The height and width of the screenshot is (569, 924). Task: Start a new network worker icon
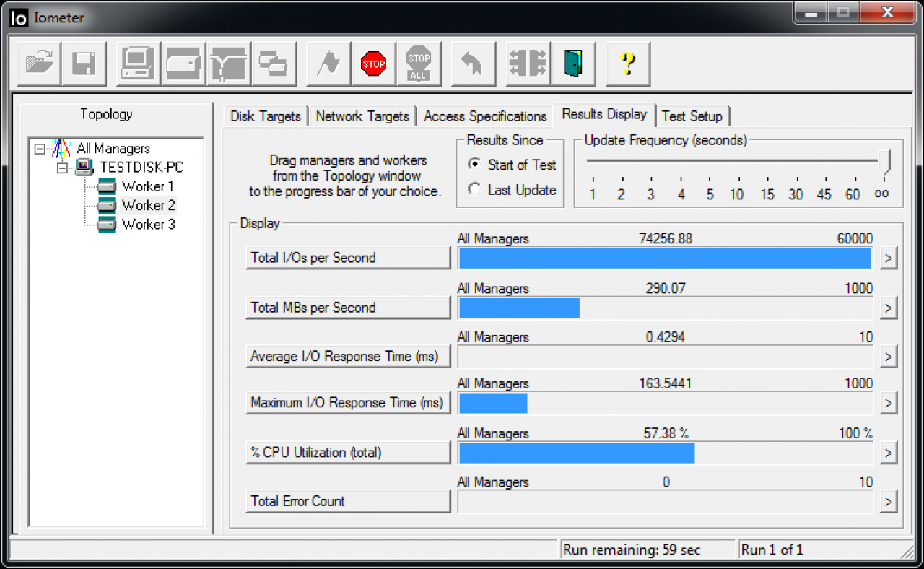tap(229, 64)
